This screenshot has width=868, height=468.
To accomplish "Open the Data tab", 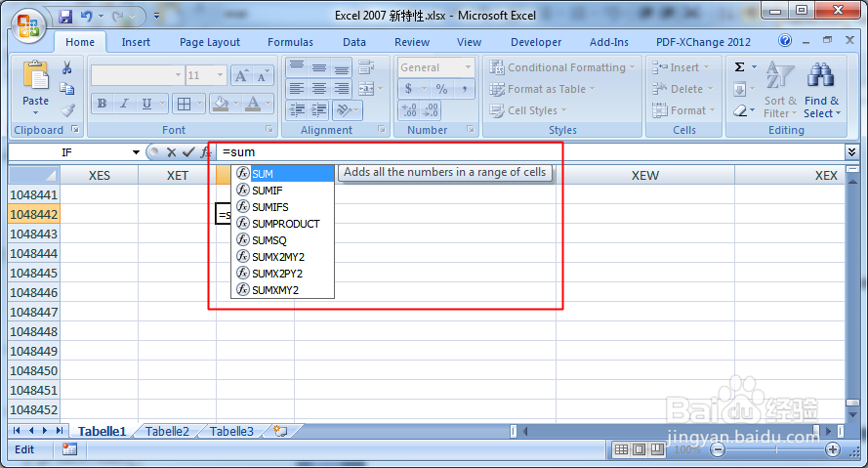I will pyautogui.click(x=354, y=42).
